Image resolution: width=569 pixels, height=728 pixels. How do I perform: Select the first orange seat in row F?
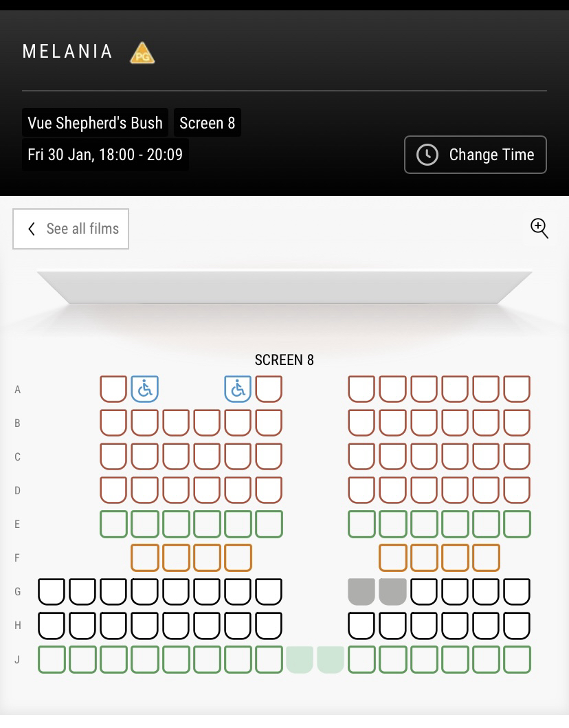tap(144, 558)
